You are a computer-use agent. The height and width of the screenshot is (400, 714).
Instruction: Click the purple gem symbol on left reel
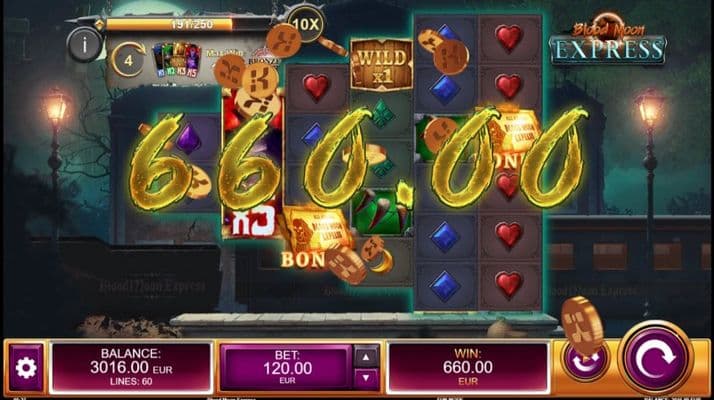[x=188, y=139]
